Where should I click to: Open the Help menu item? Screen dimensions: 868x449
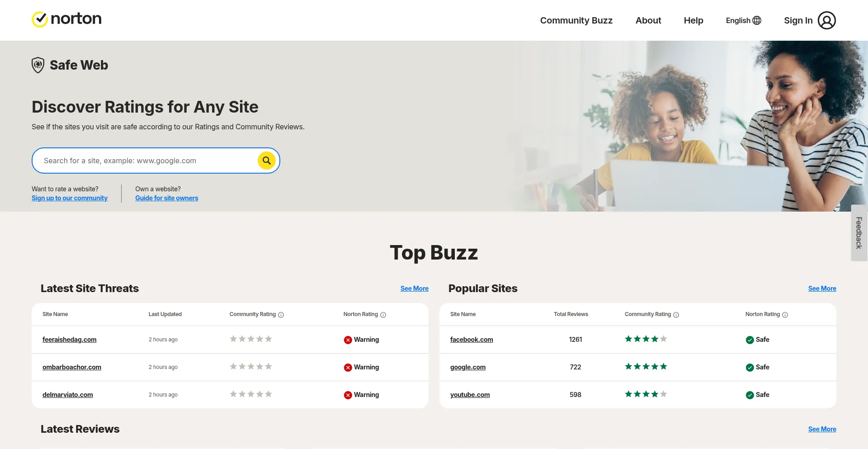(x=693, y=20)
